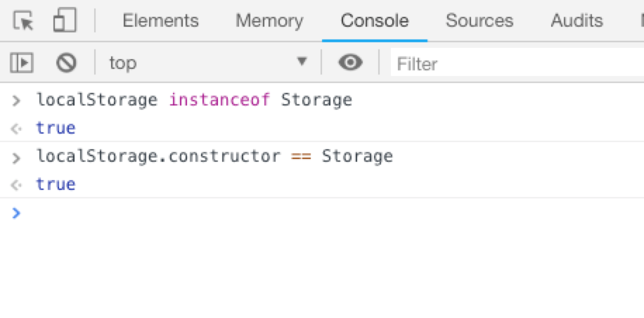Clear the console with the ban icon
This screenshot has height=318, width=644.
[66, 63]
